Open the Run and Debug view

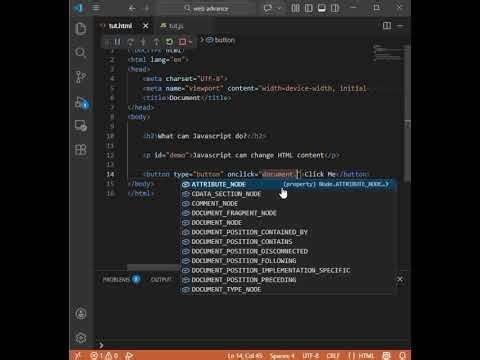click(81, 103)
